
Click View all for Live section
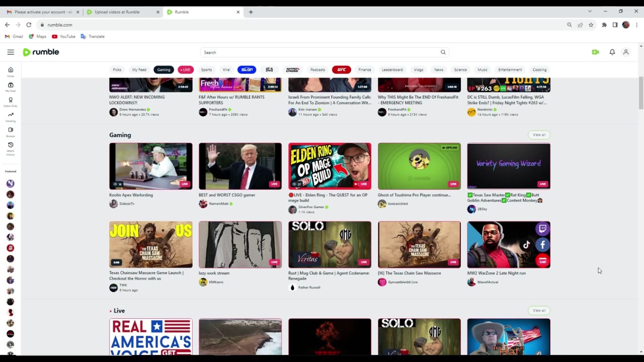(539, 310)
